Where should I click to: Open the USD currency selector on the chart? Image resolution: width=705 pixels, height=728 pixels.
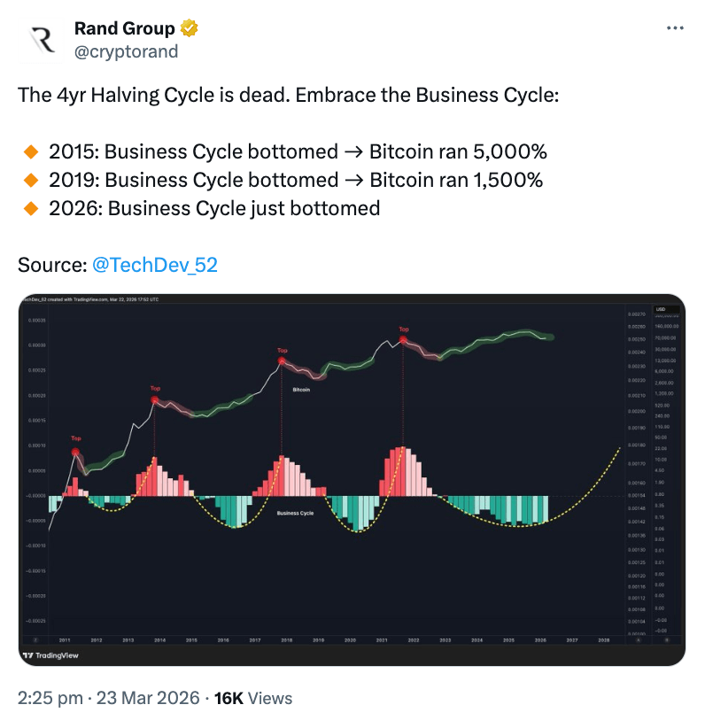[660, 309]
